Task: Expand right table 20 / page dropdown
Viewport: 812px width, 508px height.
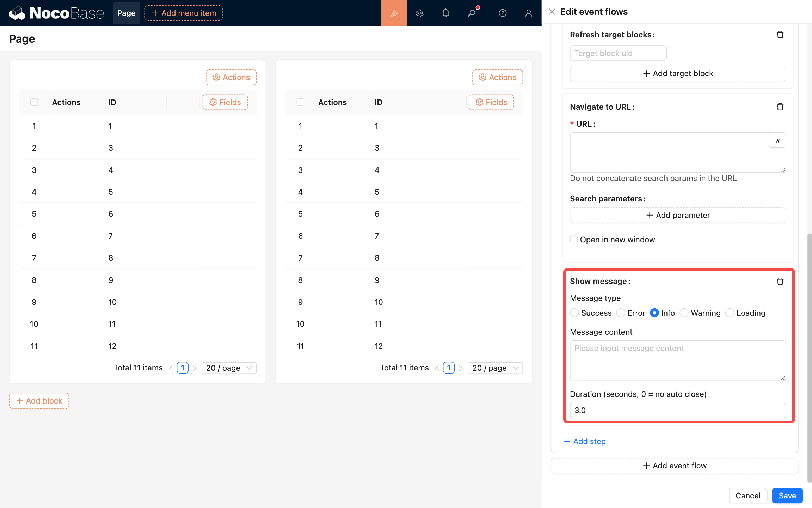Action: pyautogui.click(x=495, y=368)
